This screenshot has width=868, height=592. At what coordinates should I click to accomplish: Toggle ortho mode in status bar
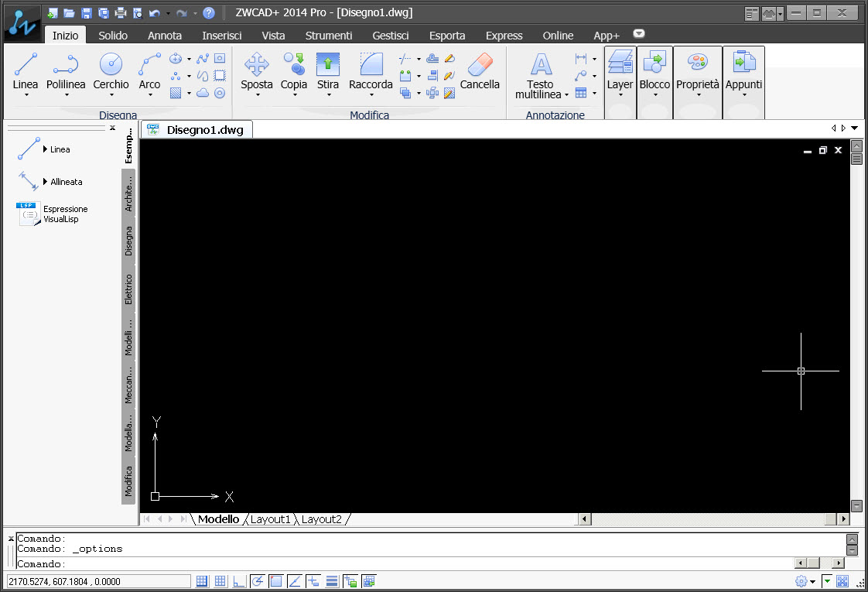[x=238, y=581]
